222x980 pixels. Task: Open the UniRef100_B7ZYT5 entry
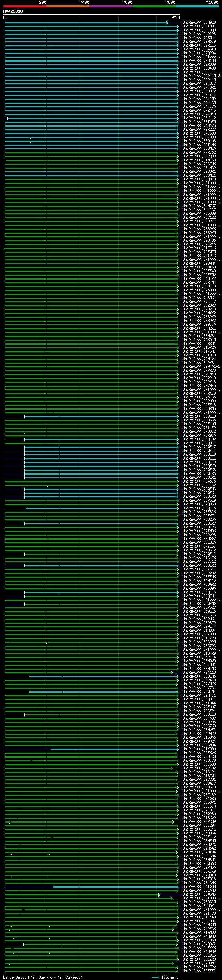click(x=199, y=110)
